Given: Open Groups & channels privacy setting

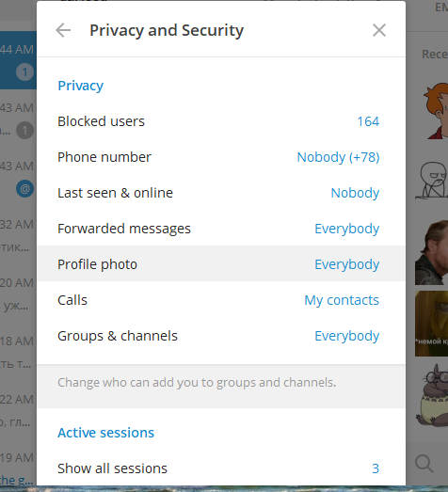Looking at the screenshot, I should click(x=221, y=336).
